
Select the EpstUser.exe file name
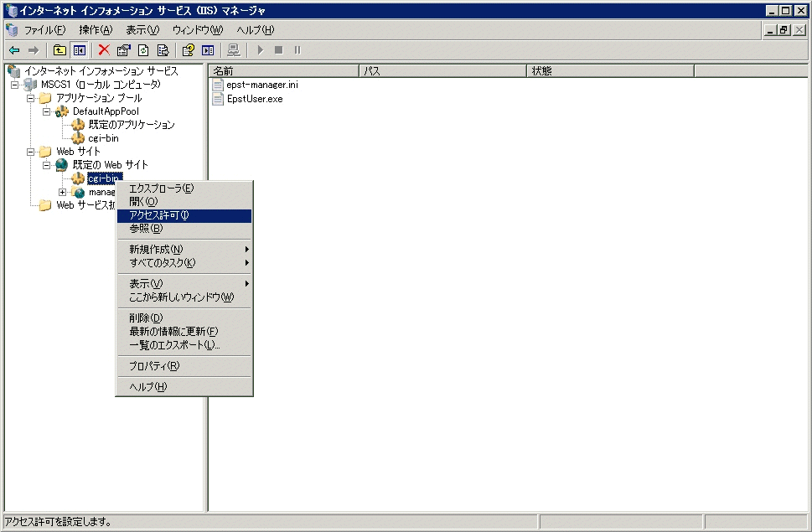click(255, 99)
